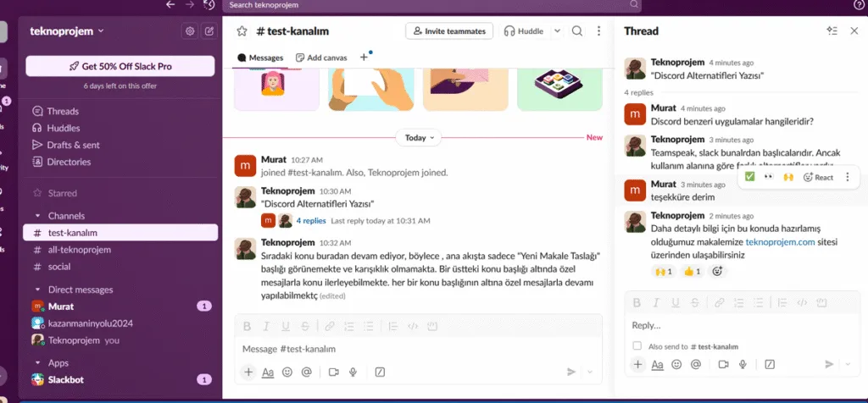Toggle strikethrough in the main composer
868x403 pixels.
coord(305,327)
